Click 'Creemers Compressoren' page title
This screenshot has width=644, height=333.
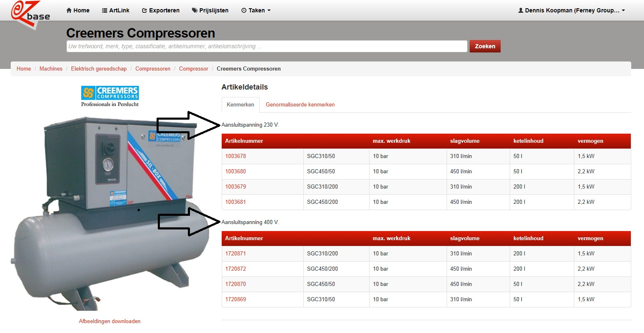pyautogui.click(x=141, y=33)
